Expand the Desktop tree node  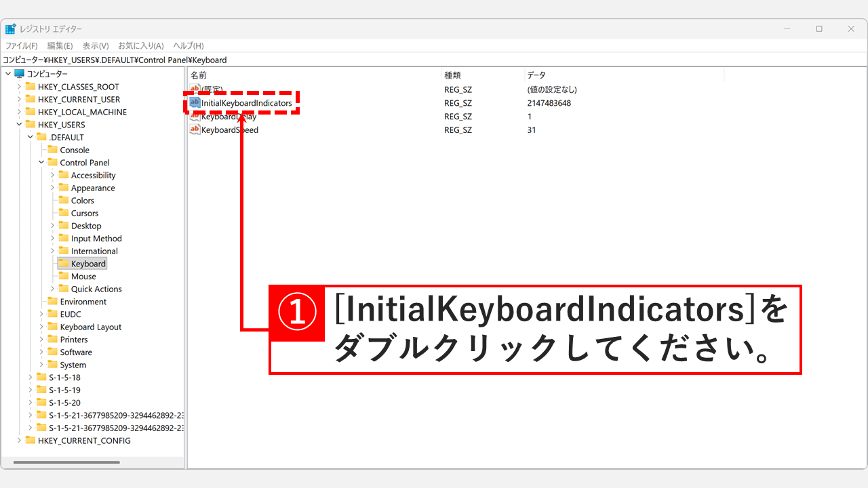pyautogui.click(x=51, y=225)
